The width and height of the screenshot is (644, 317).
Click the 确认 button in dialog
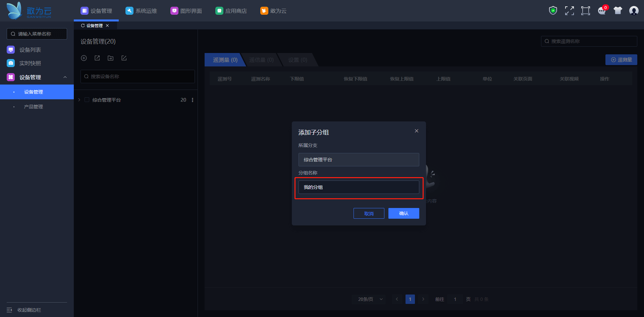[404, 213]
